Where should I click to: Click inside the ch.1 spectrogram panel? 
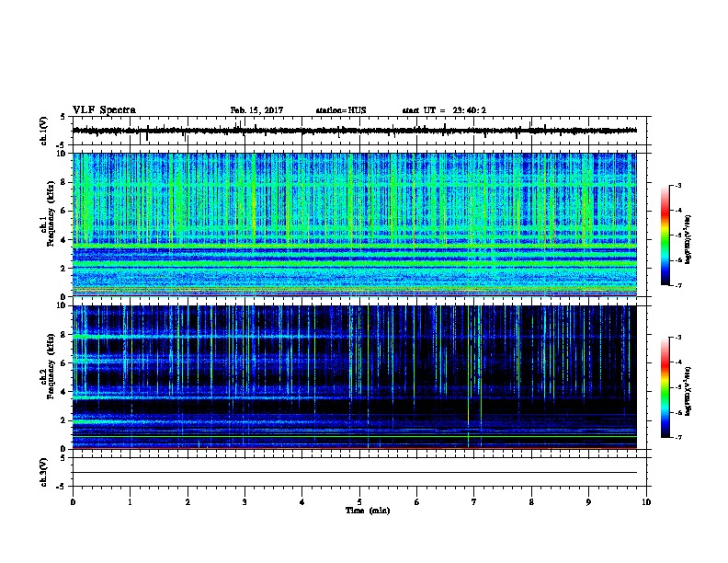(x=355, y=224)
